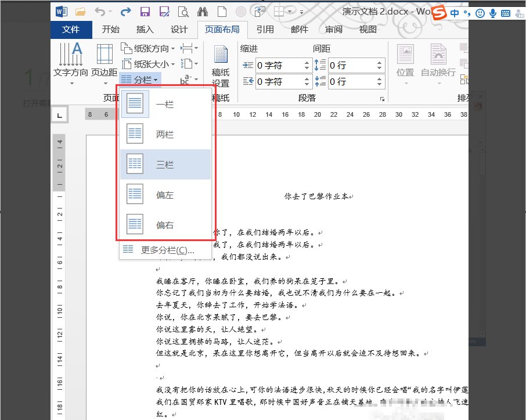Open Find using the binoculars icon
Screen dimensions: 526x420
tap(202, 11)
